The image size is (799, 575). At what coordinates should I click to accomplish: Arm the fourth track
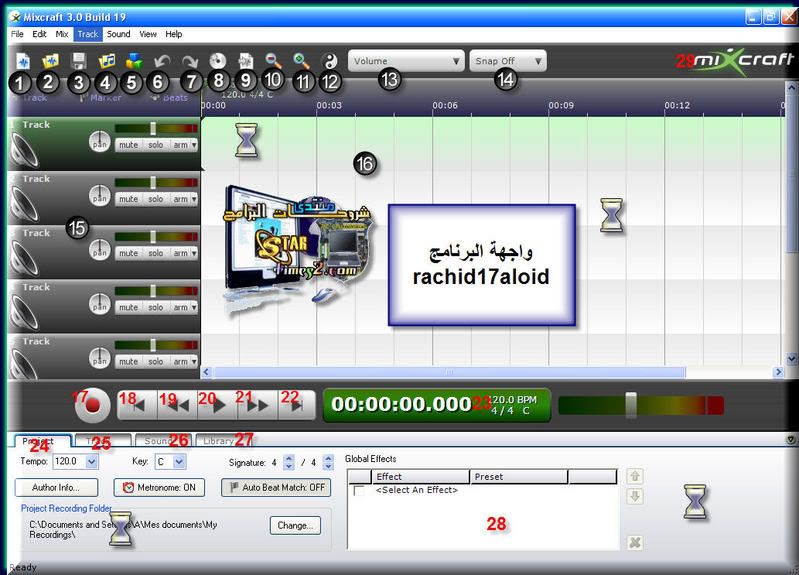pyautogui.click(x=179, y=307)
